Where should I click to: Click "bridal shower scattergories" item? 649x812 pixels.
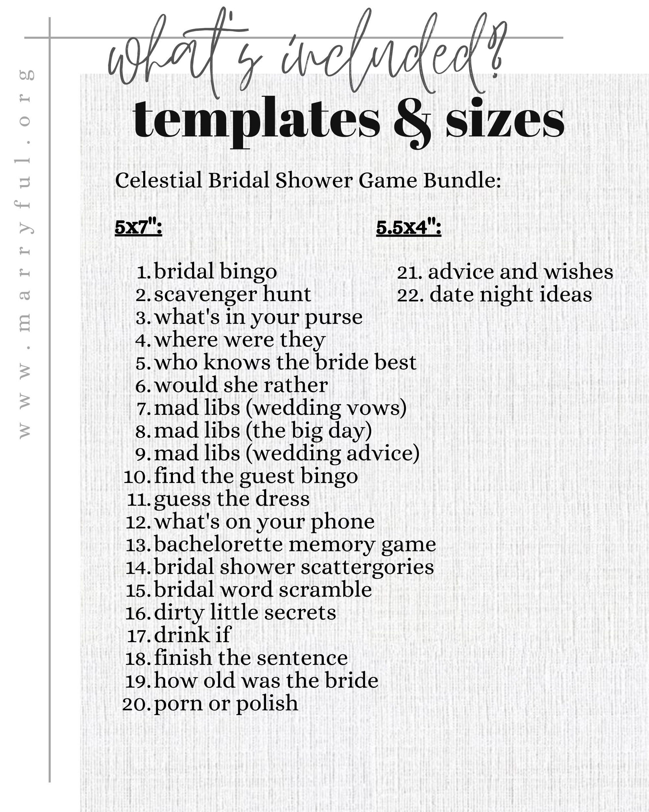point(293,567)
